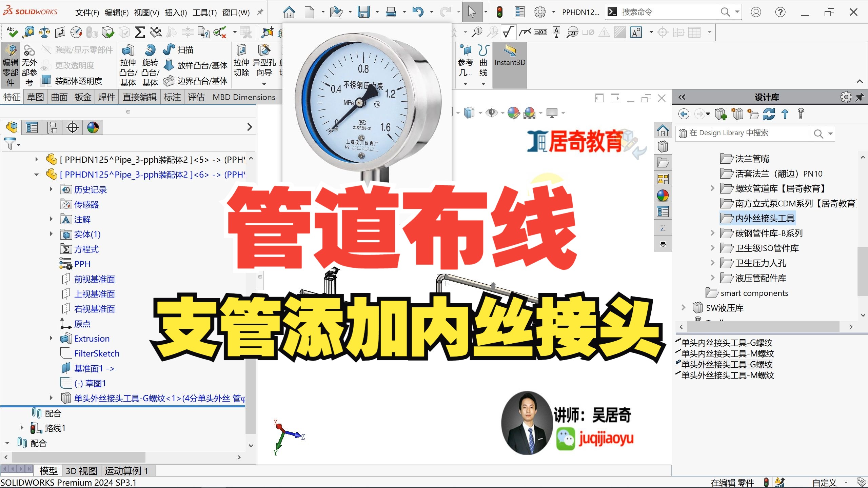
Task: Click Add to Library icon in design library
Action: coord(721,114)
